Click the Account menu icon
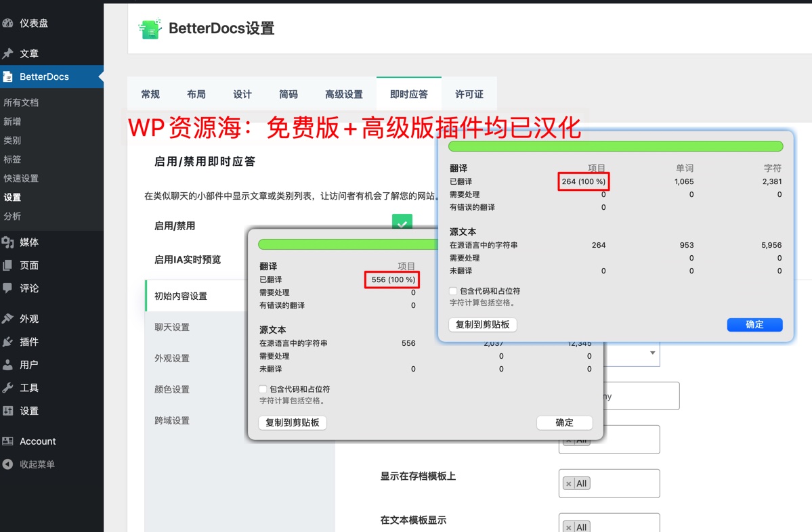This screenshot has height=532, width=812. coord(7,441)
